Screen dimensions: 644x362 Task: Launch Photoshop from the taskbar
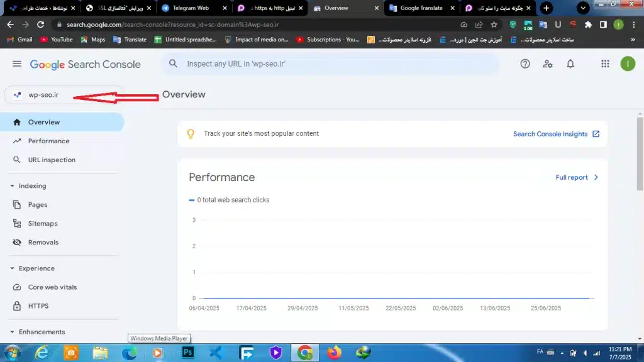coord(187,353)
